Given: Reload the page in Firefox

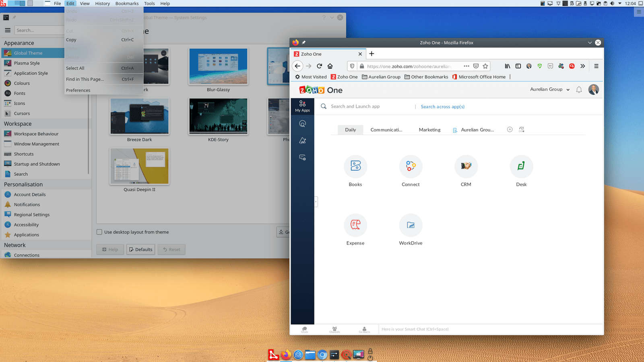Looking at the screenshot, I should pyautogui.click(x=319, y=66).
